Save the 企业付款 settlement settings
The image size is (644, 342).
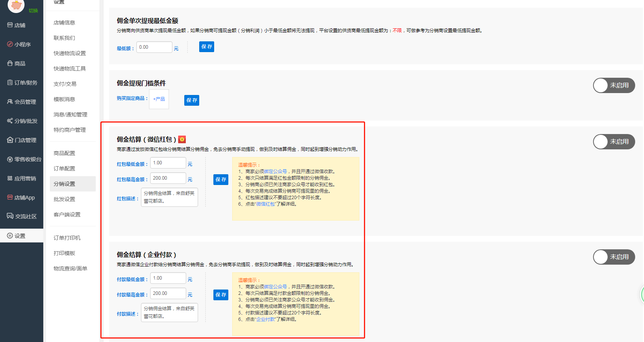click(x=221, y=295)
